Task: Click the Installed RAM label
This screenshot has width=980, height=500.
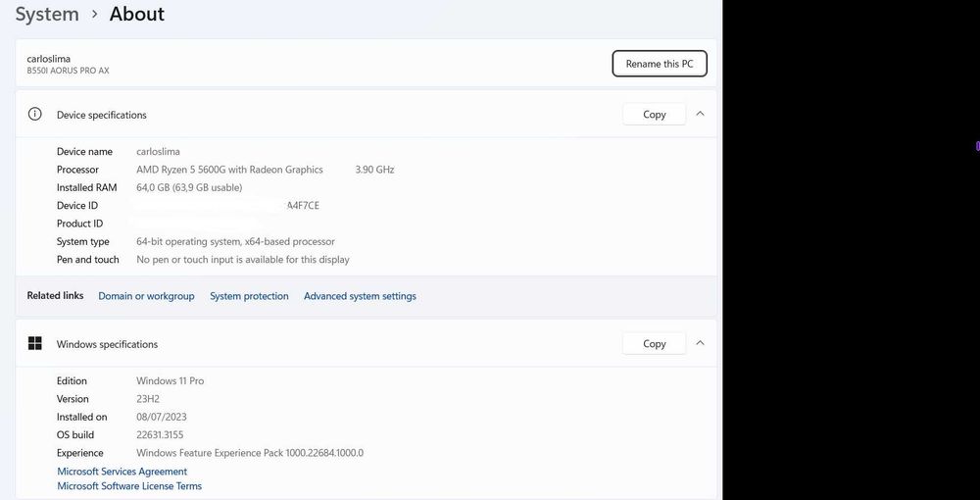Action: [87, 187]
